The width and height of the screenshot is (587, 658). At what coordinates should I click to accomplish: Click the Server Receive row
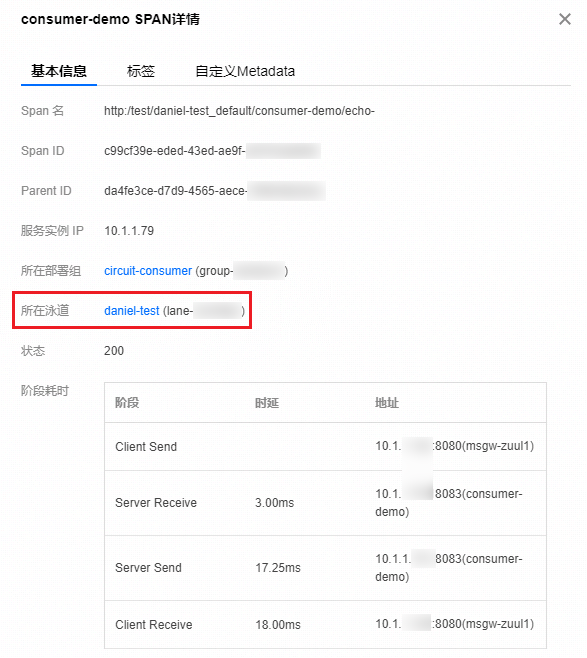coord(325,503)
